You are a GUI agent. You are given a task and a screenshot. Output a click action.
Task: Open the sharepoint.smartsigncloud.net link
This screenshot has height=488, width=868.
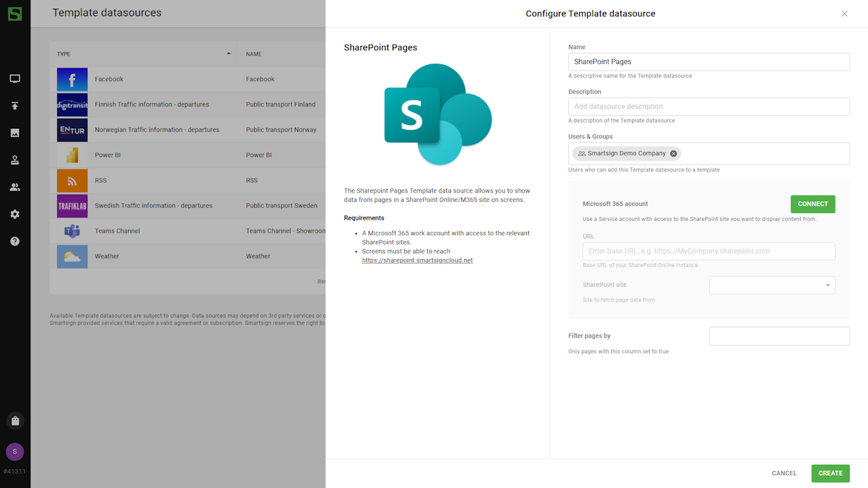pos(417,260)
